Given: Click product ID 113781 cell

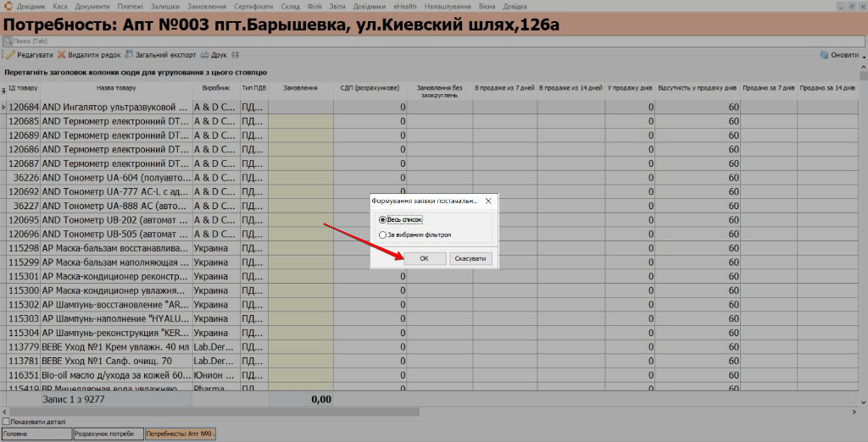Looking at the screenshot, I should (x=24, y=362).
